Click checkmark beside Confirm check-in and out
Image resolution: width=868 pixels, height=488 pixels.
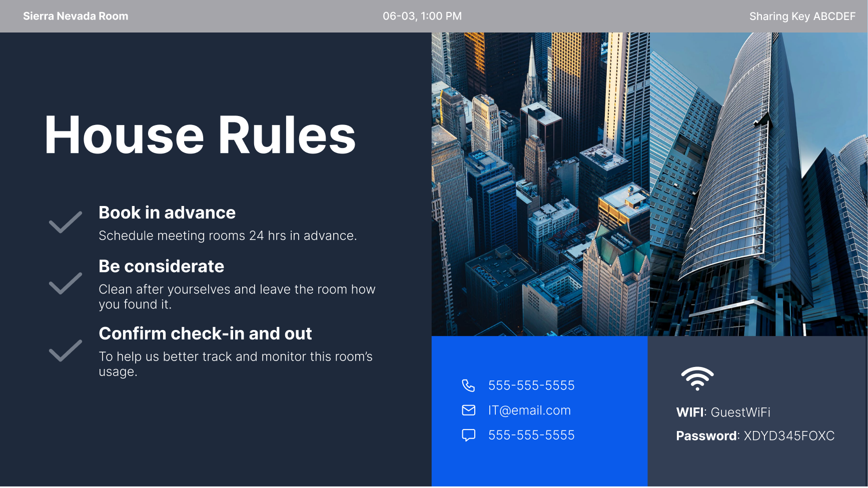coord(66,350)
